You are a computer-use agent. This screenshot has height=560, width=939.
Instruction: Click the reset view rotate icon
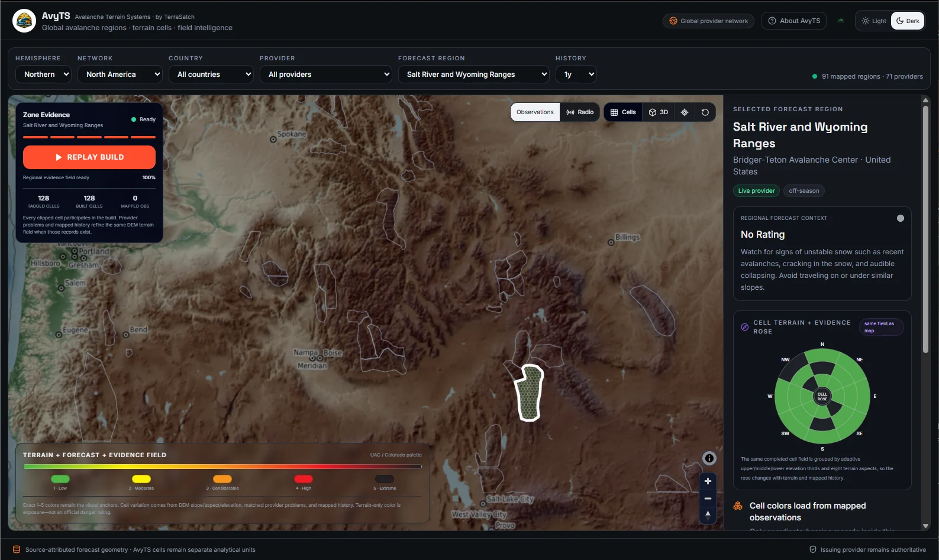point(705,112)
